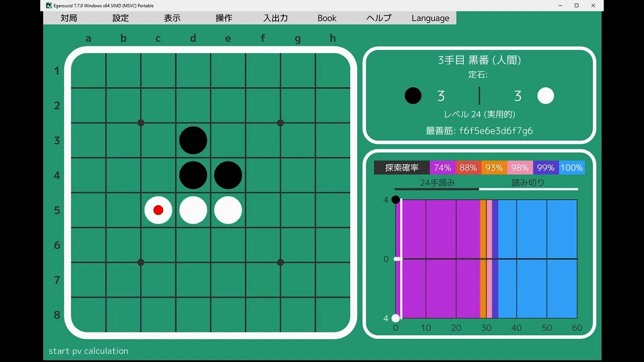This screenshot has width=644, height=362.
Task: Place a disc on empty square c6
Action: (x=158, y=245)
